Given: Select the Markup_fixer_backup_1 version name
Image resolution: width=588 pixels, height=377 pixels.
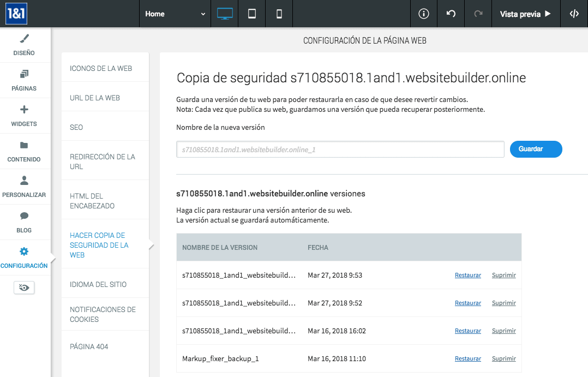Looking at the screenshot, I should tap(220, 358).
